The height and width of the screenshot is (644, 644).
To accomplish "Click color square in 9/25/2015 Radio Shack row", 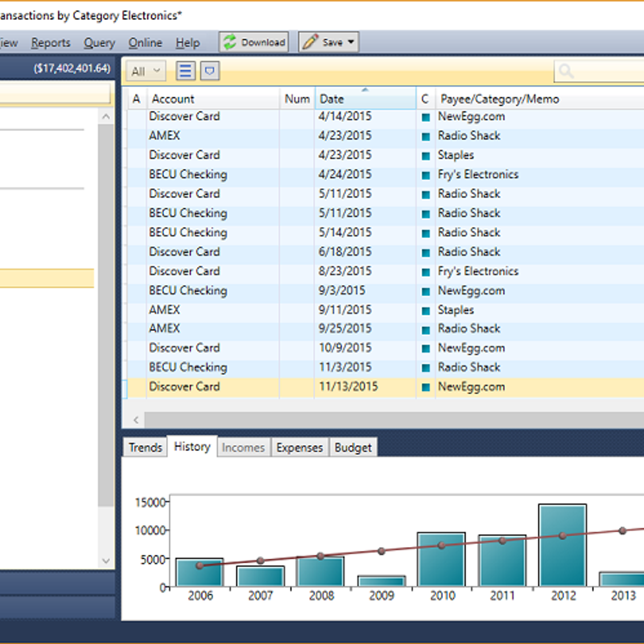I will [425, 330].
